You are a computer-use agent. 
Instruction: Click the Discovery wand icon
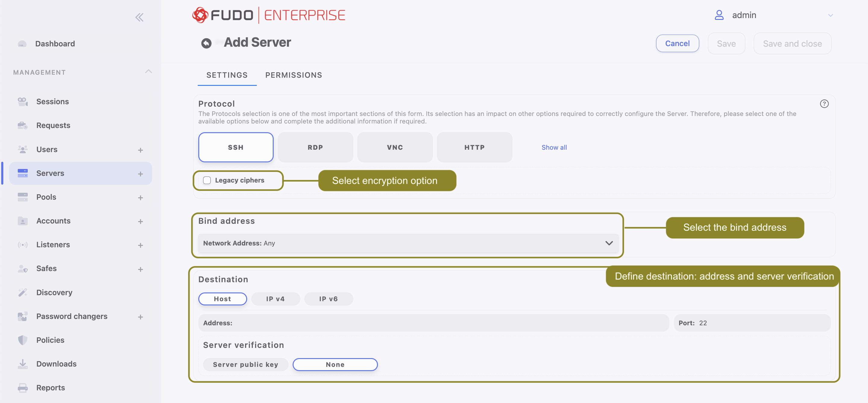(22, 292)
